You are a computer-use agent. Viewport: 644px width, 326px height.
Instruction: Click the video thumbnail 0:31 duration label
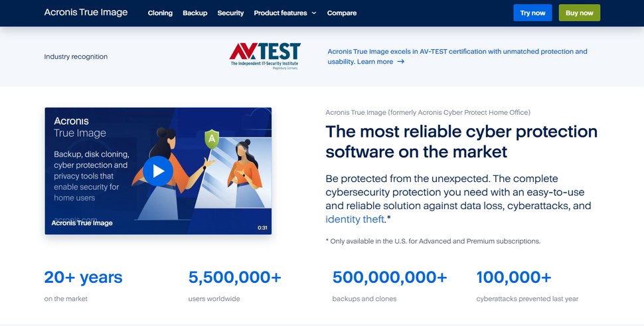pyautogui.click(x=262, y=228)
